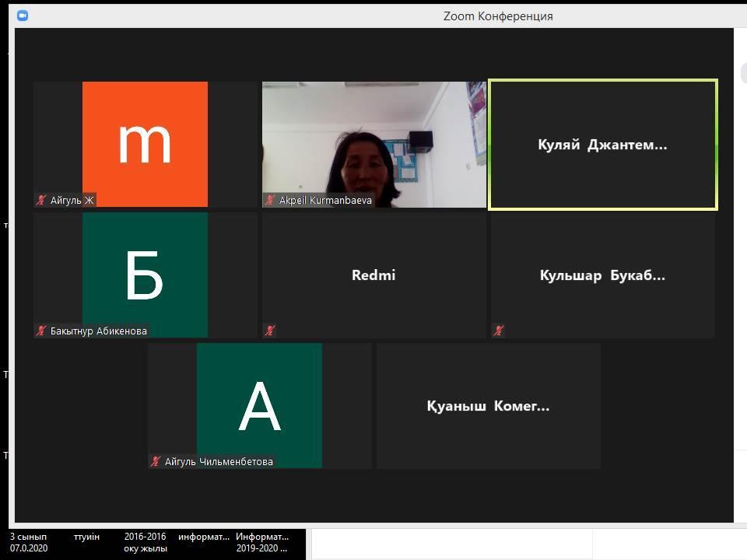
Task: Click the Redmi participant tile
Action: click(373, 275)
